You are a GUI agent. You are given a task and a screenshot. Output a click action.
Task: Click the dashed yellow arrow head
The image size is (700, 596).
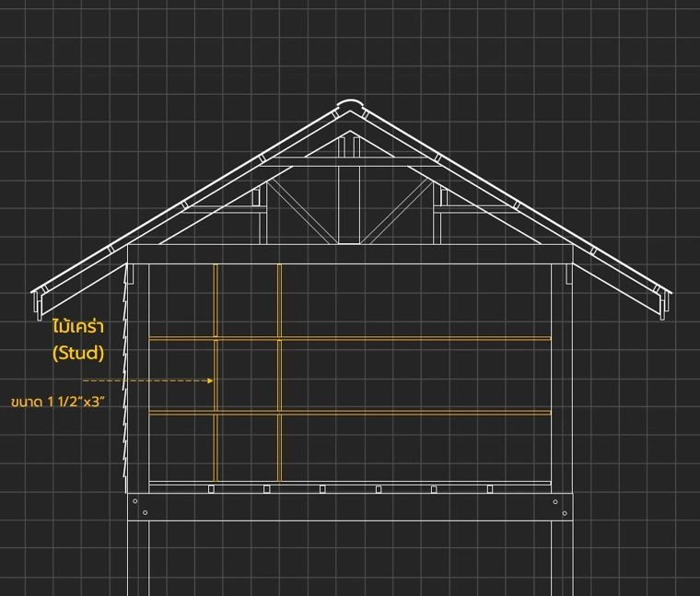(211, 380)
